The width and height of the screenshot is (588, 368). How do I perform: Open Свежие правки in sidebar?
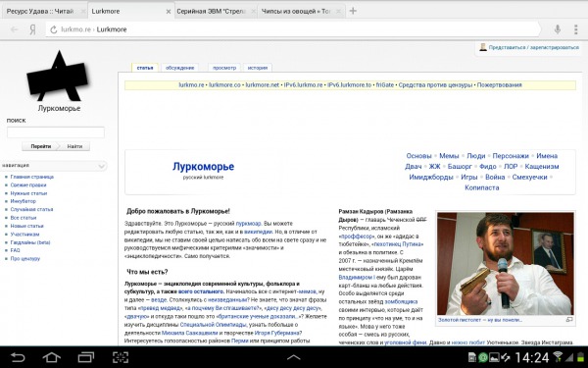click(28, 184)
